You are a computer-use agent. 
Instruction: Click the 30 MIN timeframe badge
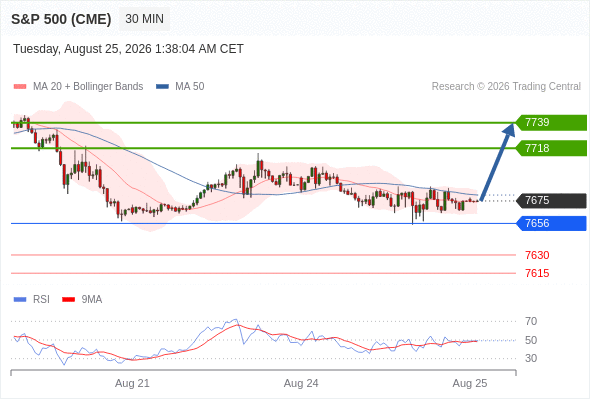144,19
